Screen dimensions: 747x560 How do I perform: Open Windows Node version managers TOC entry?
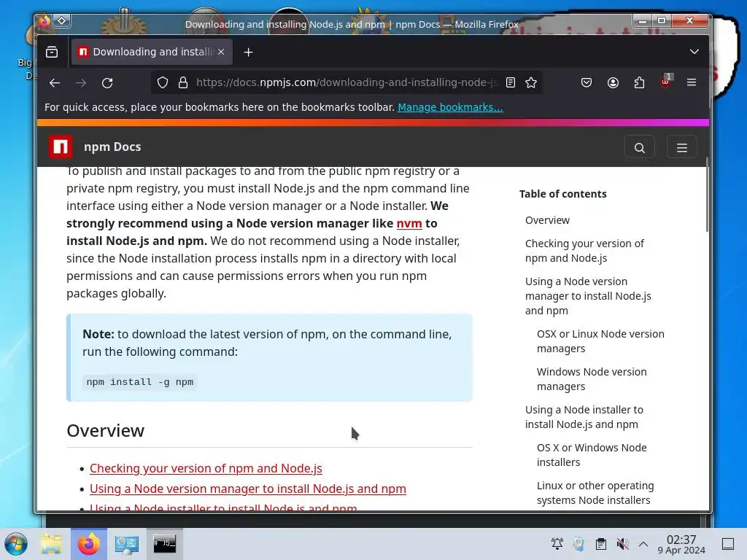tap(592, 379)
